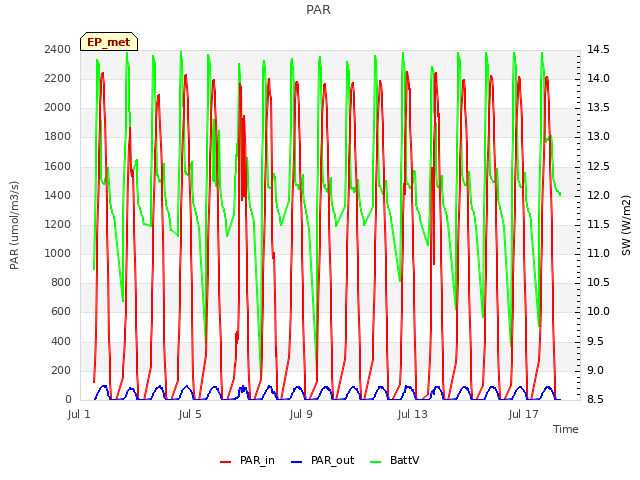Click the 2400 left axis tick label
Screen dimensions: 640x480
[58, 49]
